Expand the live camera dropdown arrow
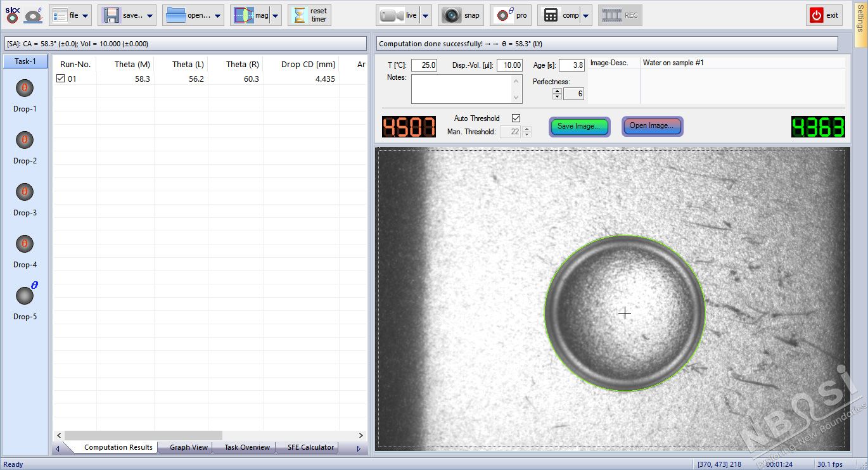868x470 pixels. point(425,15)
